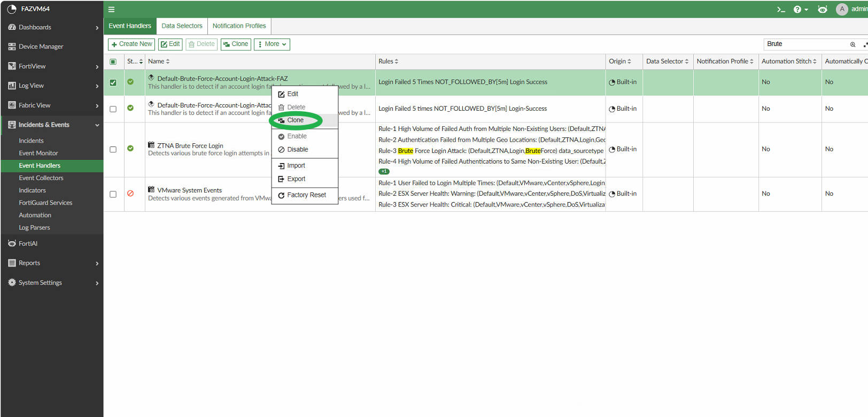Switch to the Data Selectors tab
868x417 pixels.
pyautogui.click(x=182, y=26)
